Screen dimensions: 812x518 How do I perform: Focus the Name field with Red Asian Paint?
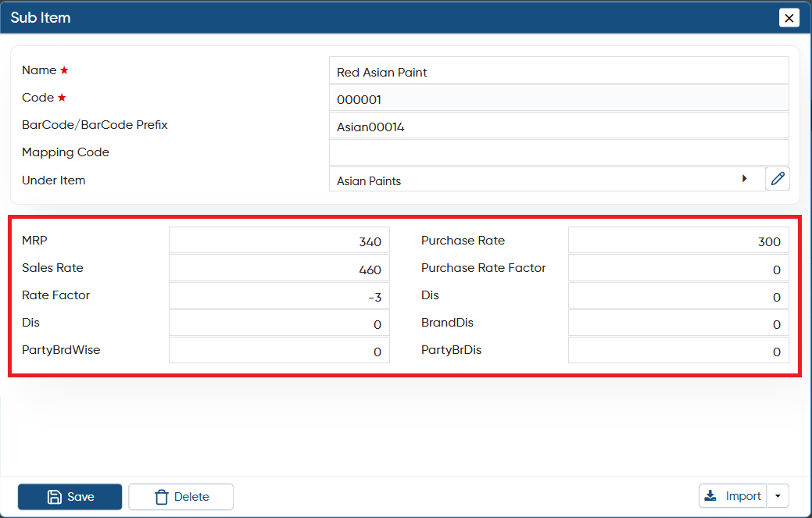tap(559, 70)
